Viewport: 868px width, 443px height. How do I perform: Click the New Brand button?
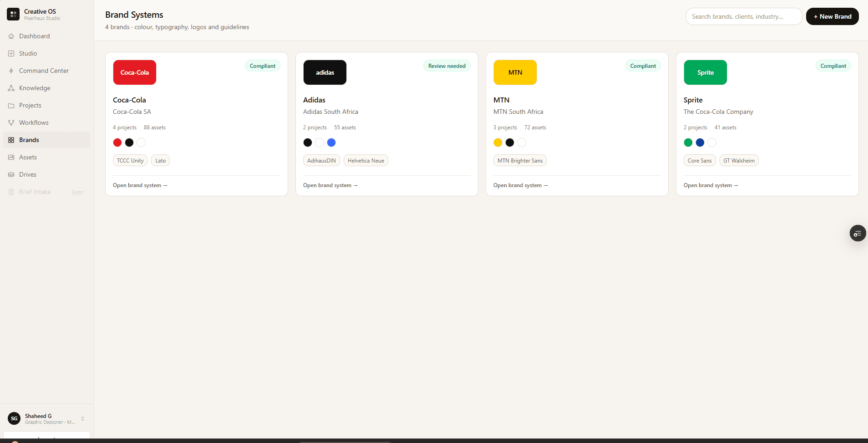[x=832, y=16]
